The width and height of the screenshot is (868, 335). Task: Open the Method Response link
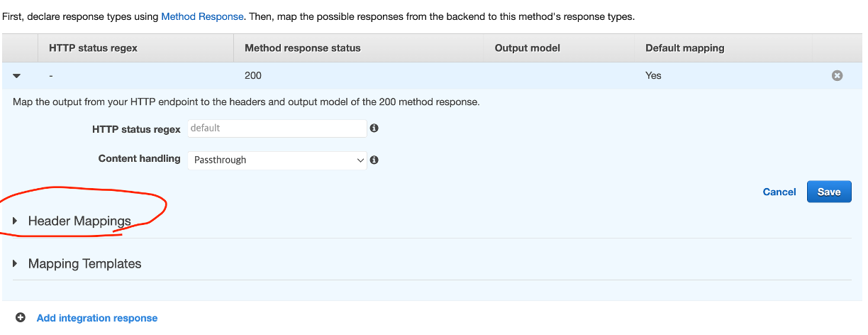tap(203, 16)
